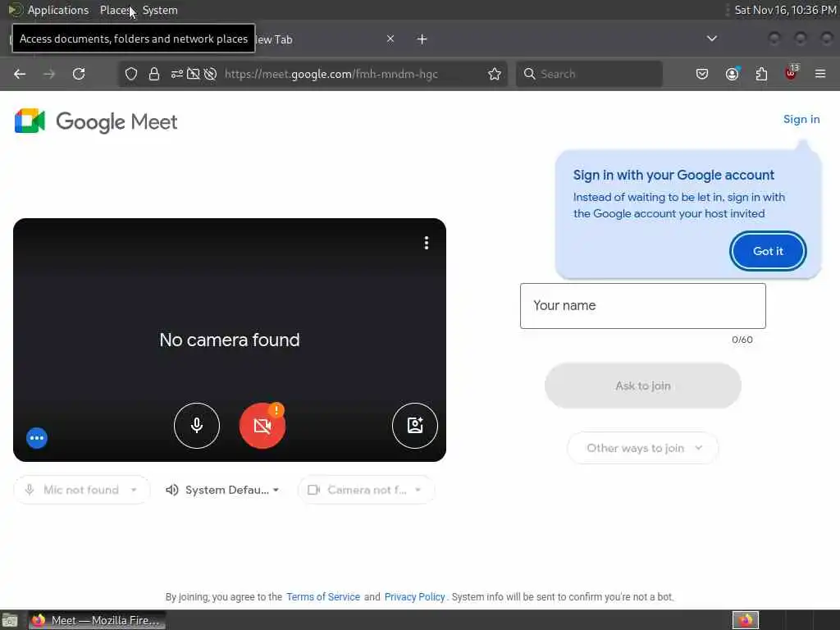The width and height of the screenshot is (840, 630).
Task: Open the blue more options circle
Action: click(x=37, y=438)
